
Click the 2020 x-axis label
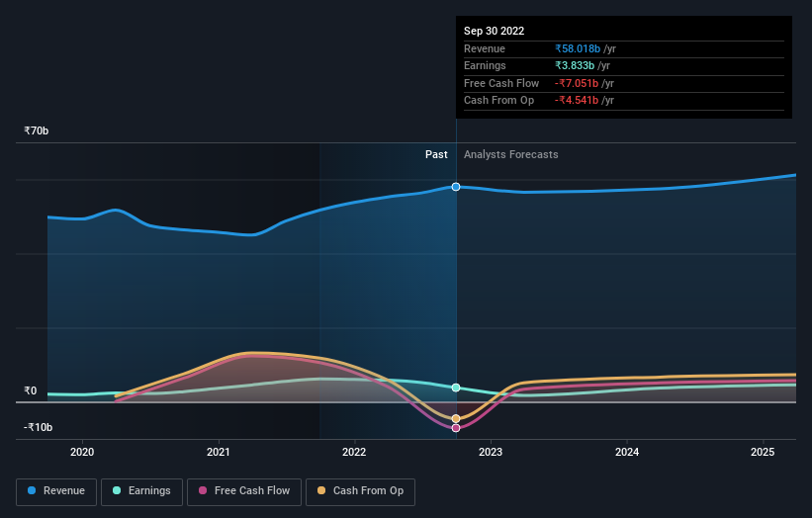[x=82, y=453]
